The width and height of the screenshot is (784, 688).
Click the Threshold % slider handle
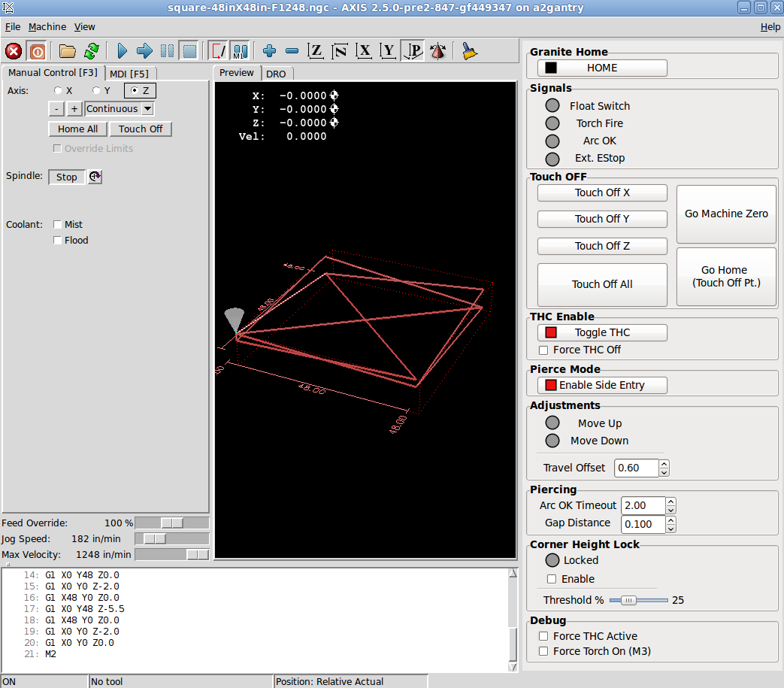point(628,600)
